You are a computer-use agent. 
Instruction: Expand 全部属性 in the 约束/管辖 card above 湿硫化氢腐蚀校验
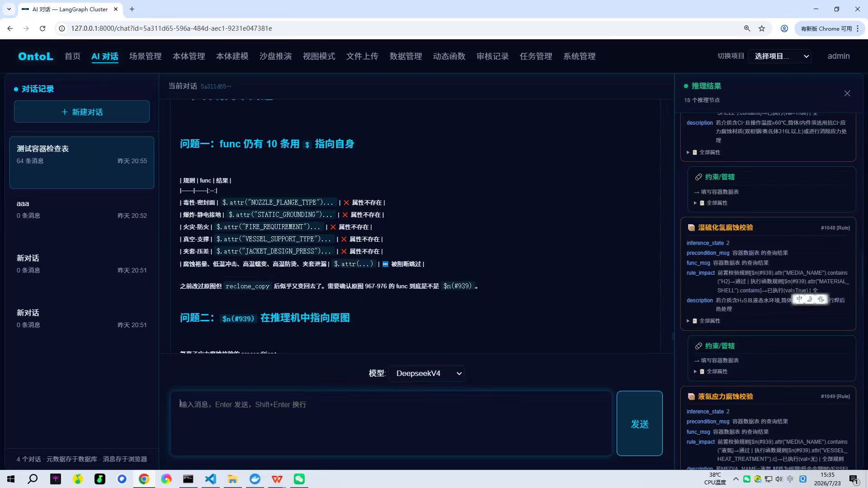click(711, 203)
